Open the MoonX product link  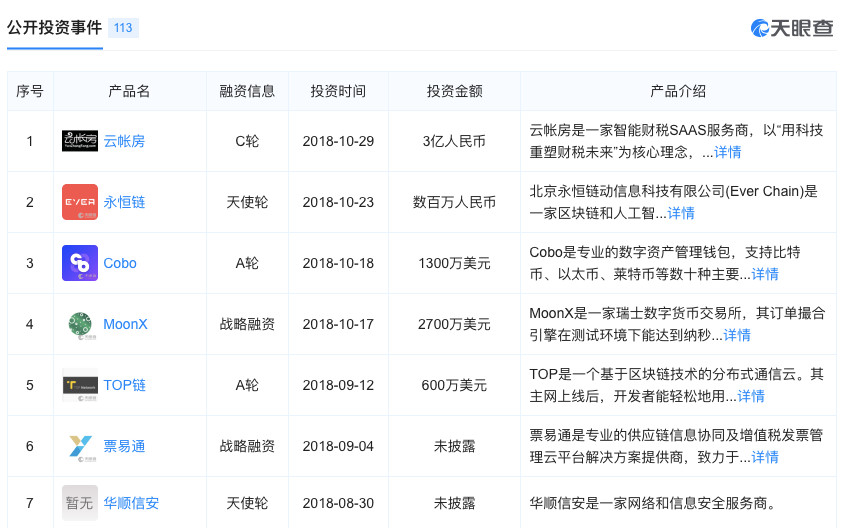(x=125, y=324)
